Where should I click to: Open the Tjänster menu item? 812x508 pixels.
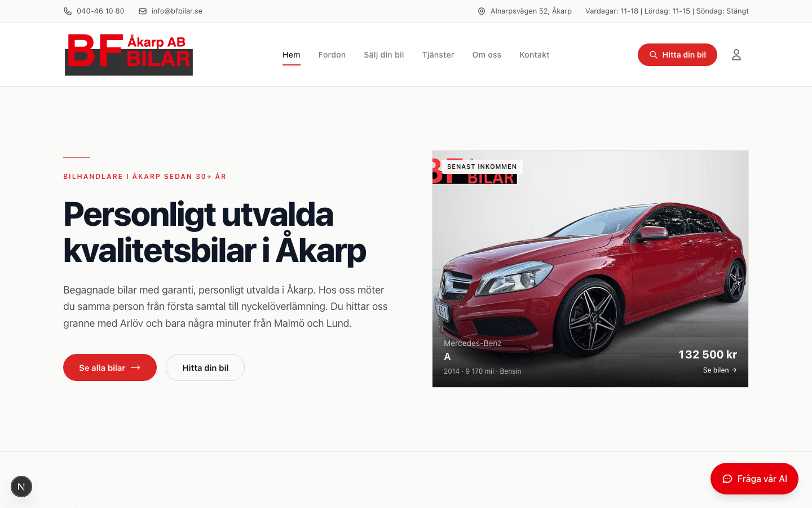pyautogui.click(x=438, y=55)
